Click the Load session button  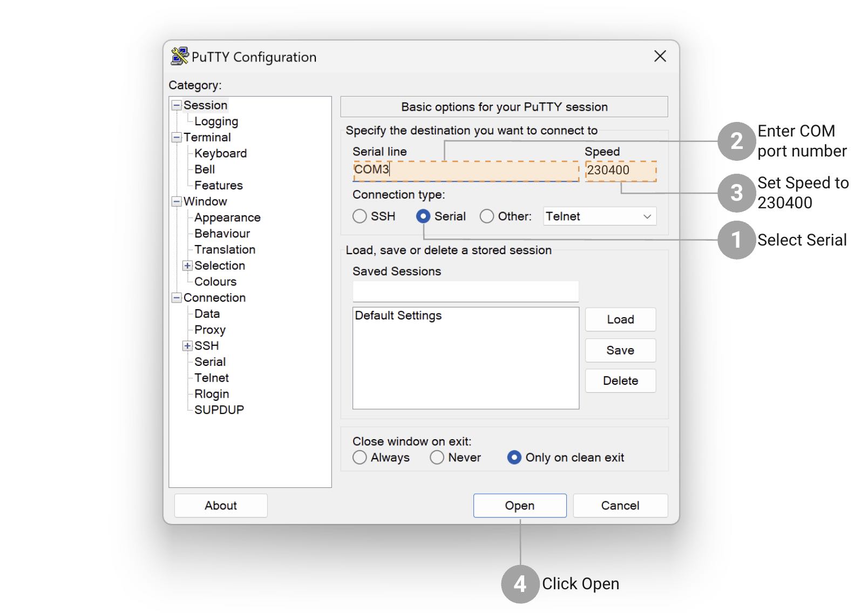coord(620,319)
